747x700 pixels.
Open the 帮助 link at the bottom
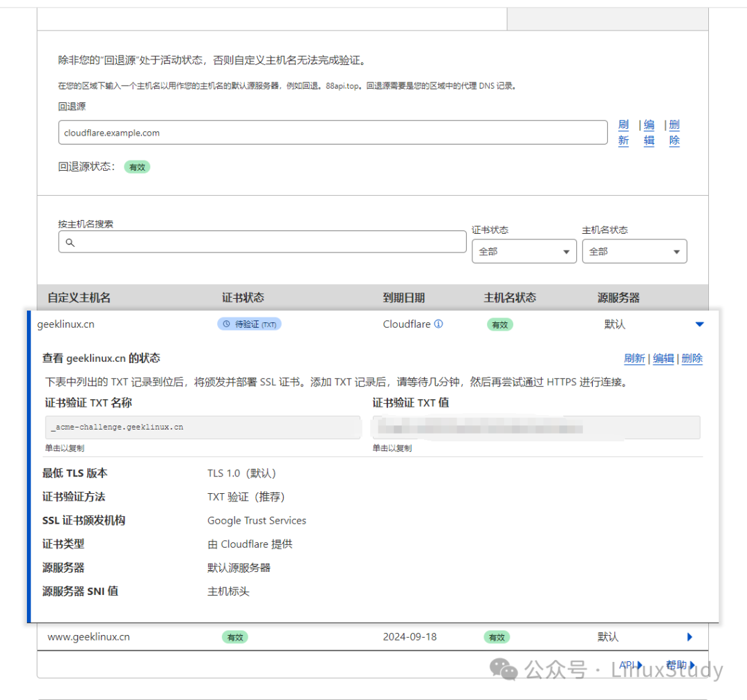click(x=679, y=665)
